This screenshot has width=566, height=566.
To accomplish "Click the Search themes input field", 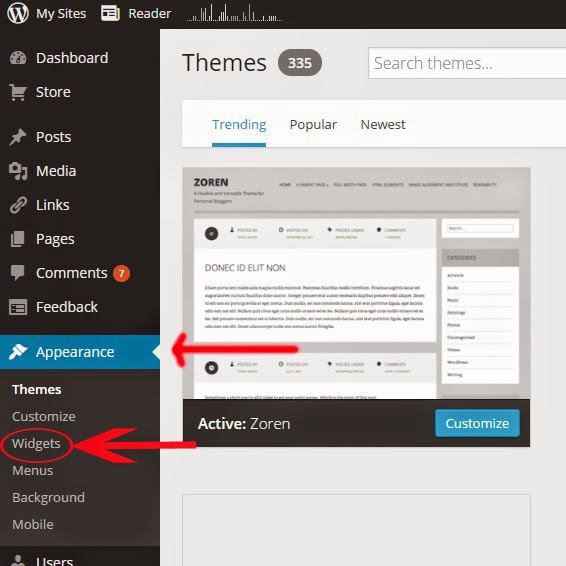I will coord(467,63).
